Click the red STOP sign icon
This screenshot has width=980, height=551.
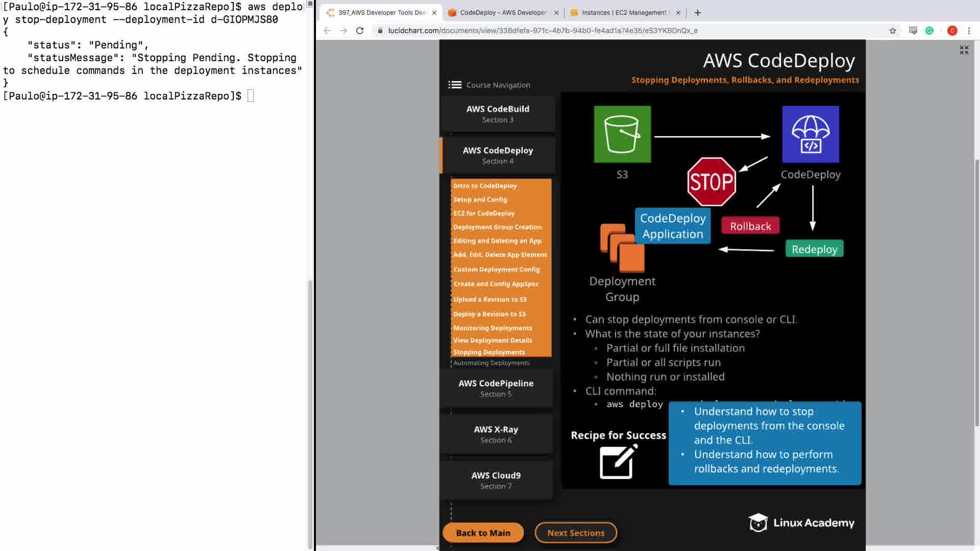pos(712,182)
